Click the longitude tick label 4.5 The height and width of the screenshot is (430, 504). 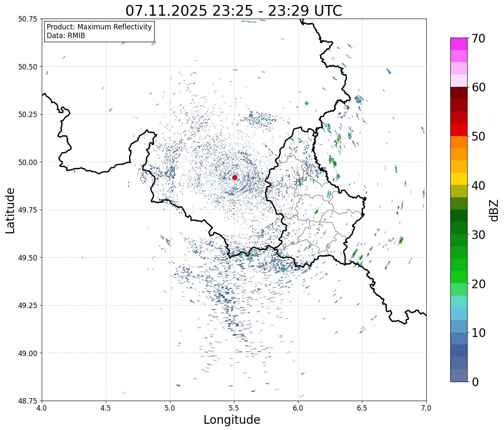[106, 408]
